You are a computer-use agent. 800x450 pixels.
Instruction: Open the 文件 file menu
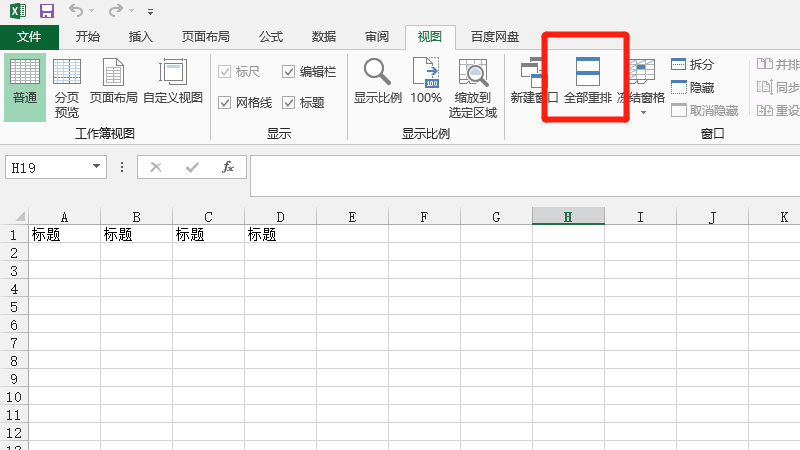point(29,36)
